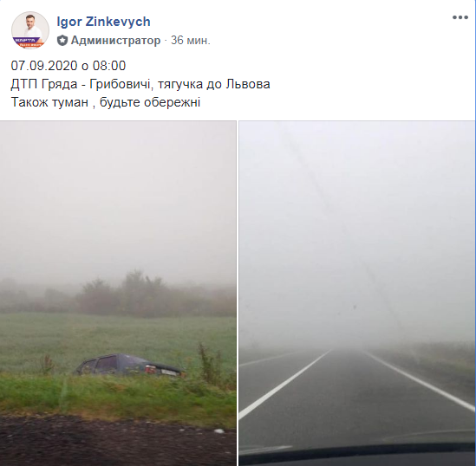Open the three-dot post options menu
This screenshot has width=476, height=466.
[x=460, y=17]
